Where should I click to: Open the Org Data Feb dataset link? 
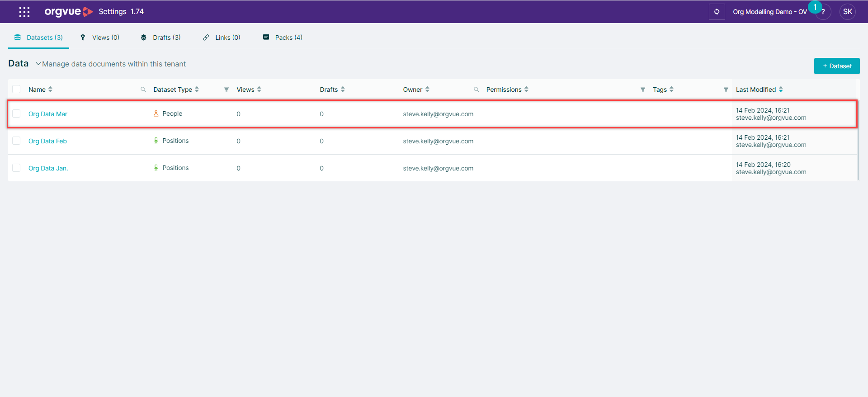tap(47, 141)
